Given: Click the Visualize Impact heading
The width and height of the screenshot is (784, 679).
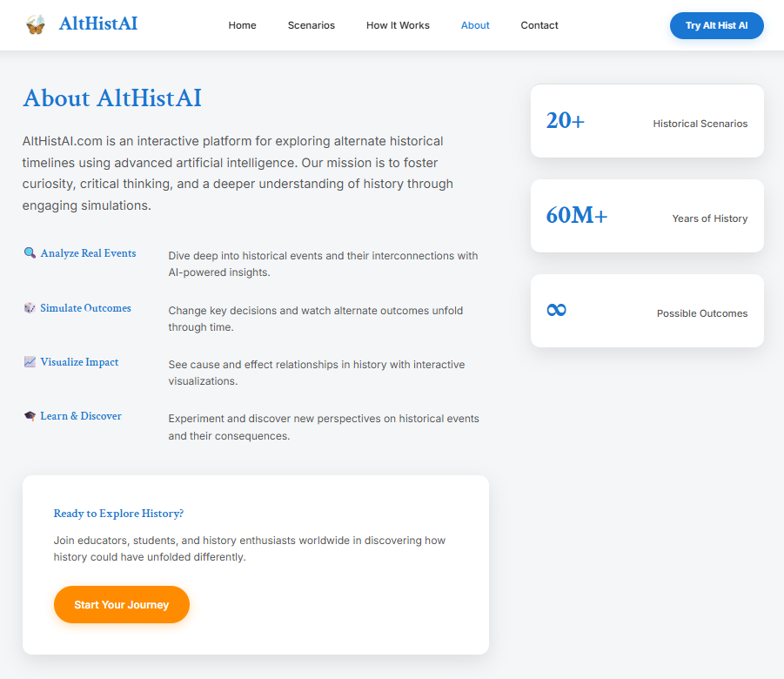Looking at the screenshot, I should pyautogui.click(x=79, y=362).
